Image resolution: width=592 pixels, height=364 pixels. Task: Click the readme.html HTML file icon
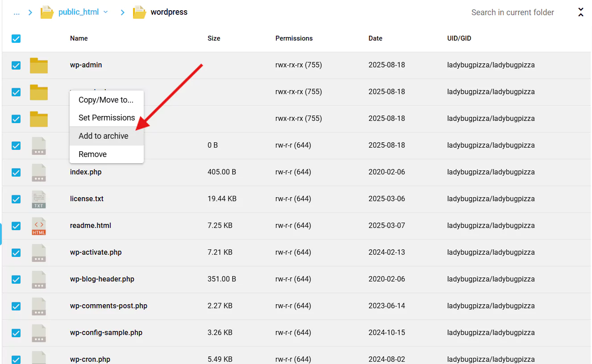click(39, 226)
